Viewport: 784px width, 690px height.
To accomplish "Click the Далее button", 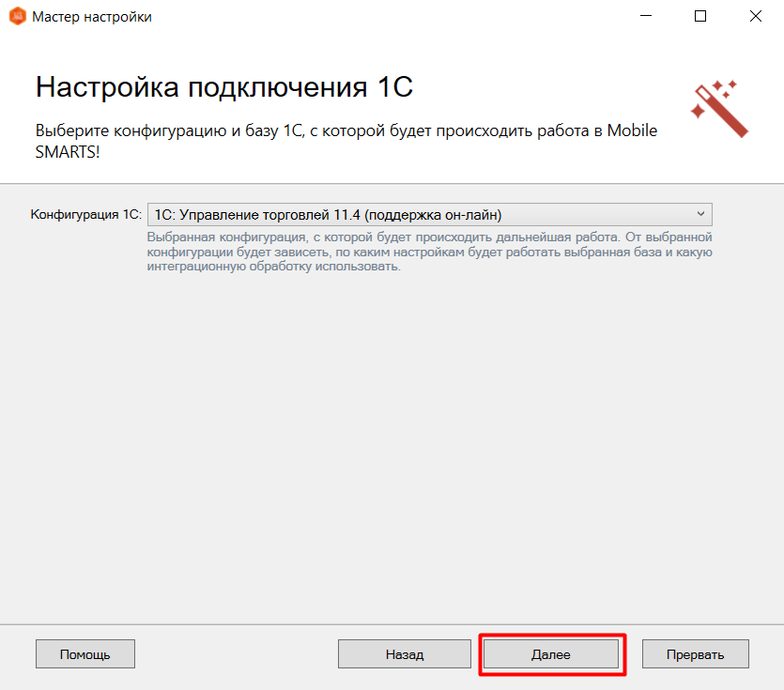I will tap(551, 654).
